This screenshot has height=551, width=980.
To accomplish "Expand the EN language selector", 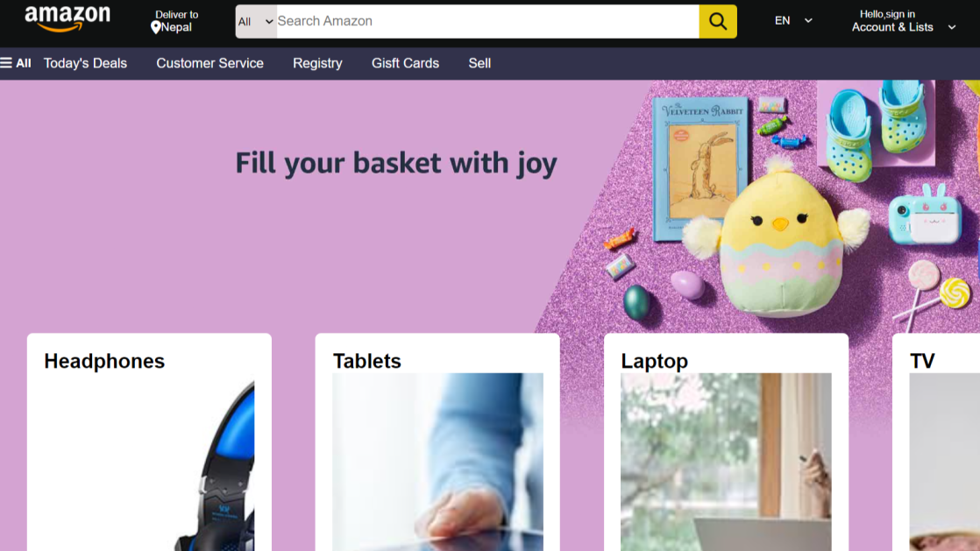I will coord(793,21).
